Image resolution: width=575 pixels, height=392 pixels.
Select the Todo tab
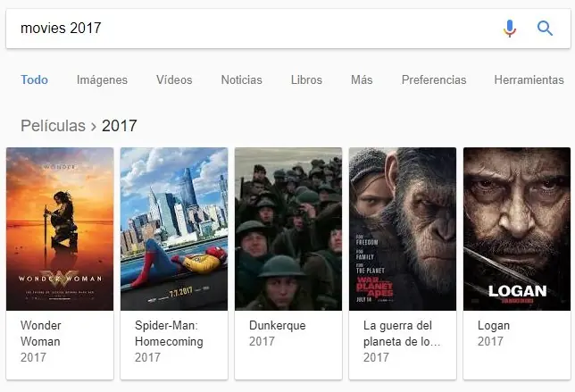click(34, 79)
